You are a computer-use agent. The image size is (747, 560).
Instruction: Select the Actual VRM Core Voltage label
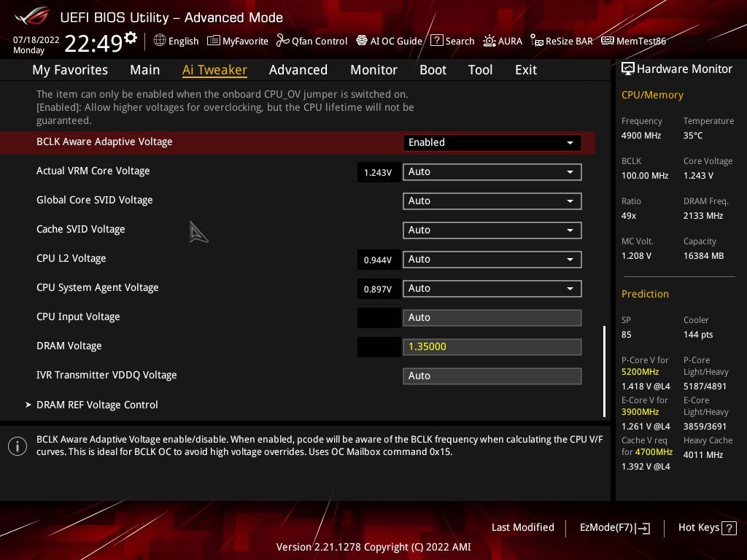[x=93, y=171]
